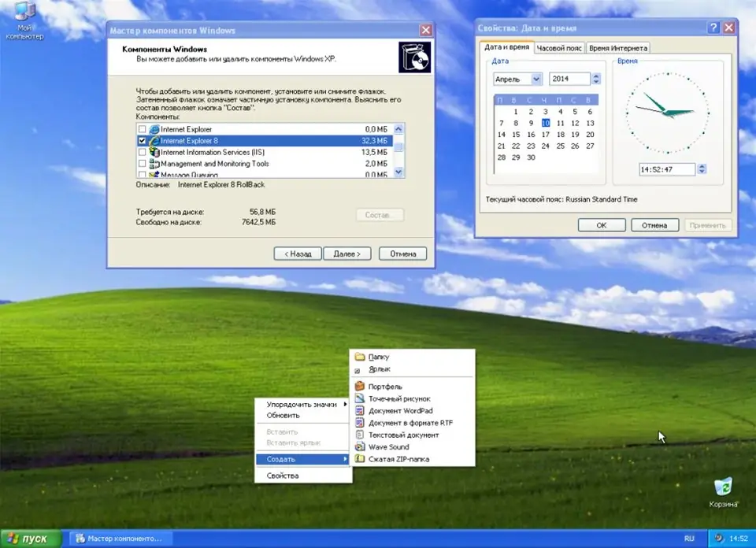Image resolution: width=756 pixels, height=548 pixels.
Task: Click OK in the Date and Time window
Action: 602,225
